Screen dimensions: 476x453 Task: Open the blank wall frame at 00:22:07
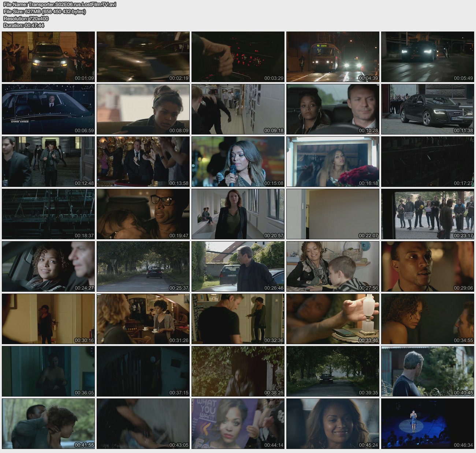pyautogui.click(x=333, y=214)
